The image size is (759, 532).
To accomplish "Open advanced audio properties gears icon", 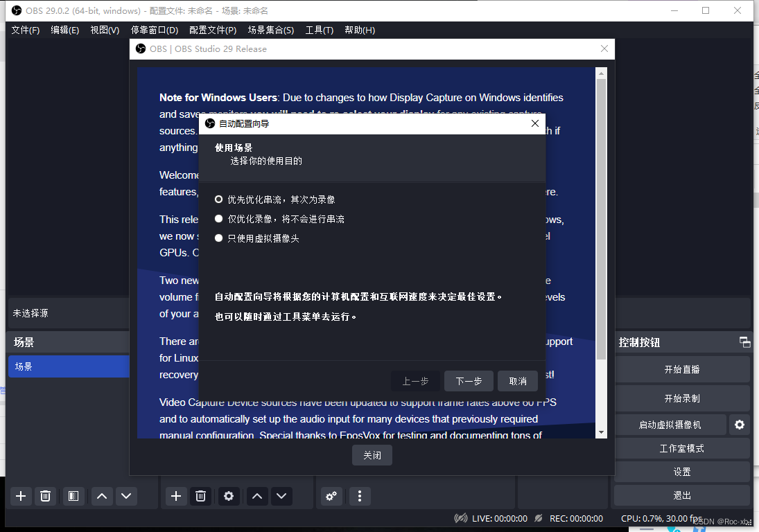I will click(331, 496).
